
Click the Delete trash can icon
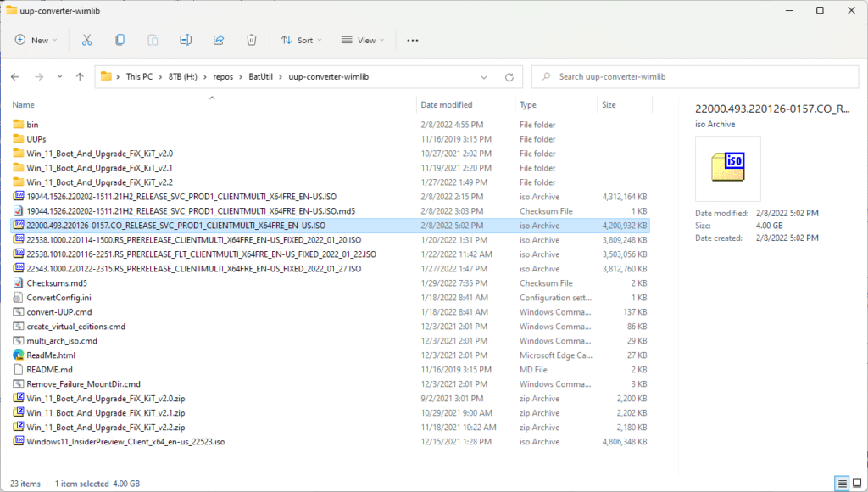point(252,40)
